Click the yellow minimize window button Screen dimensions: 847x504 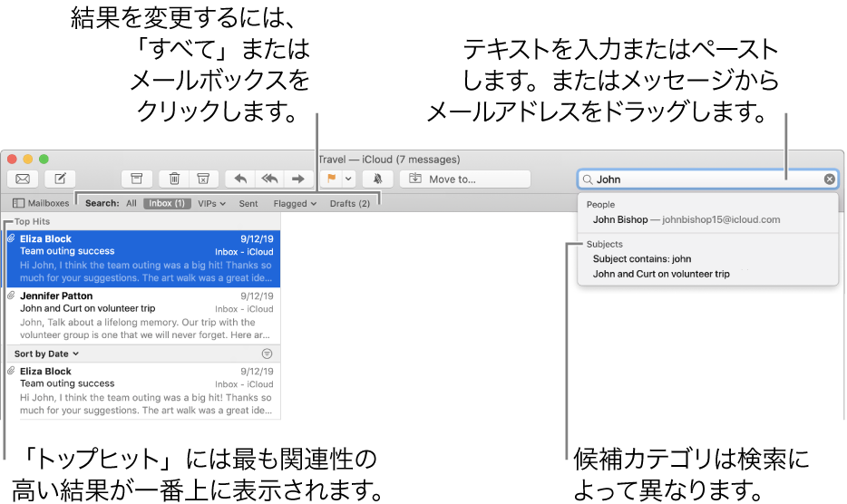pos(27,159)
